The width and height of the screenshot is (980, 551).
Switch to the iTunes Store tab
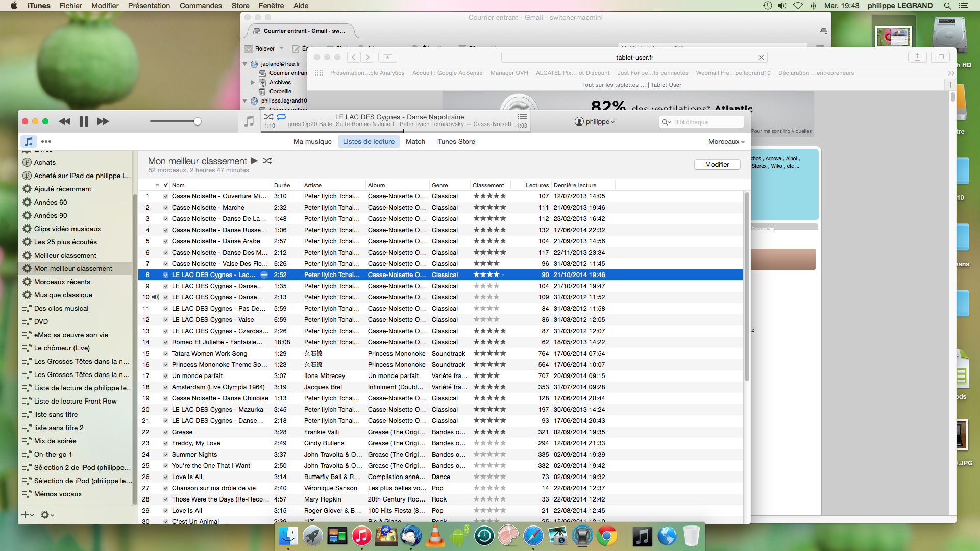(x=455, y=141)
